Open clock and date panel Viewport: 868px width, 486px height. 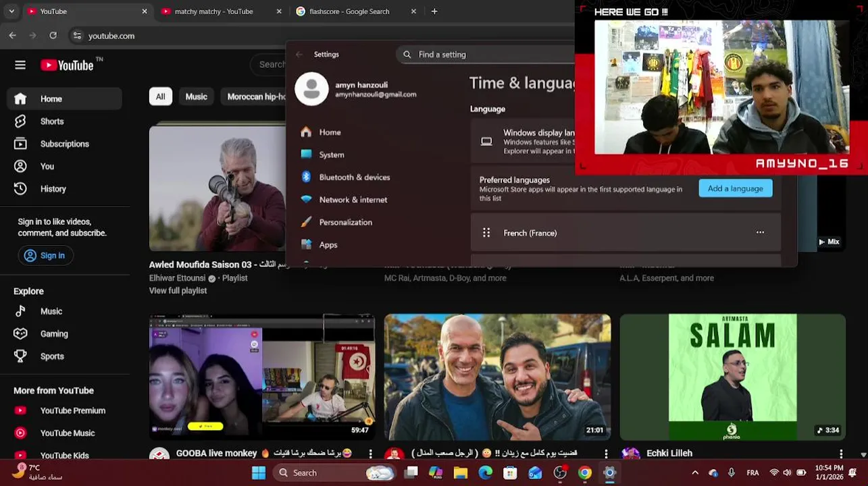click(x=829, y=473)
